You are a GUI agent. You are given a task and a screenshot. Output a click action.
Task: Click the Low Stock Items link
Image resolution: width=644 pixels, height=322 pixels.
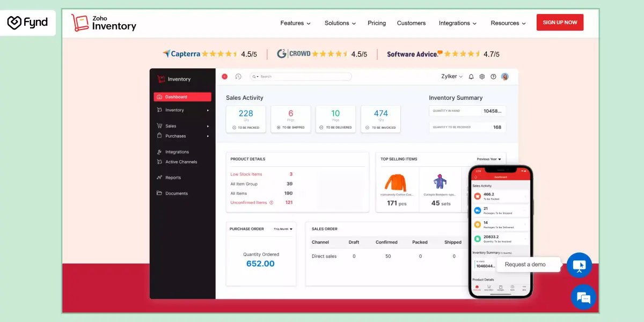coord(246,174)
